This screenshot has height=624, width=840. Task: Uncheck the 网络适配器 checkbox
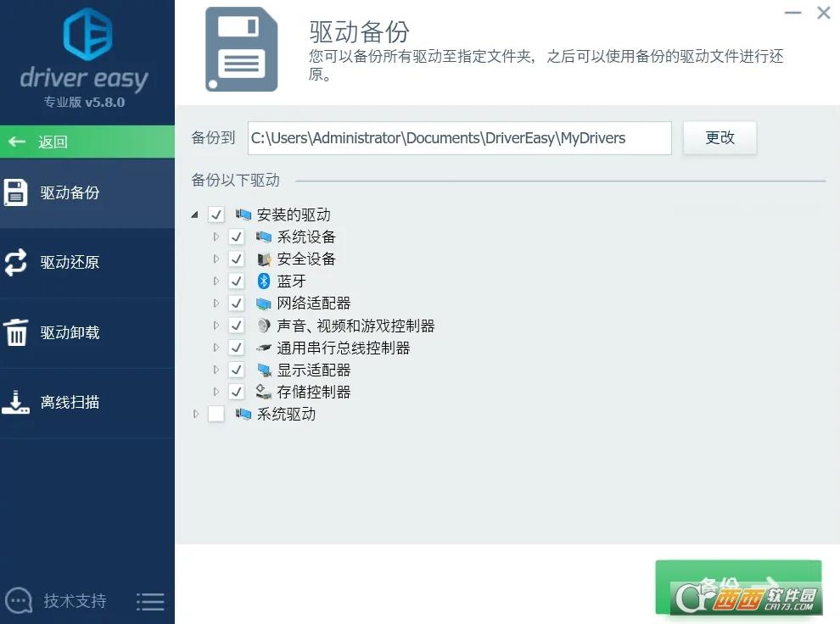click(236, 304)
